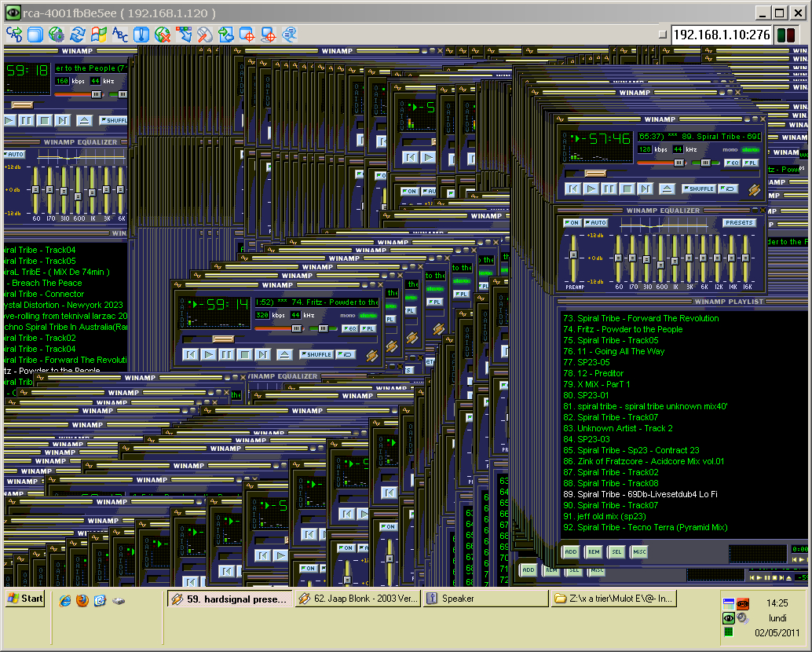Open playlist ADD menu below track 92
812x652 pixels.
click(571, 552)
